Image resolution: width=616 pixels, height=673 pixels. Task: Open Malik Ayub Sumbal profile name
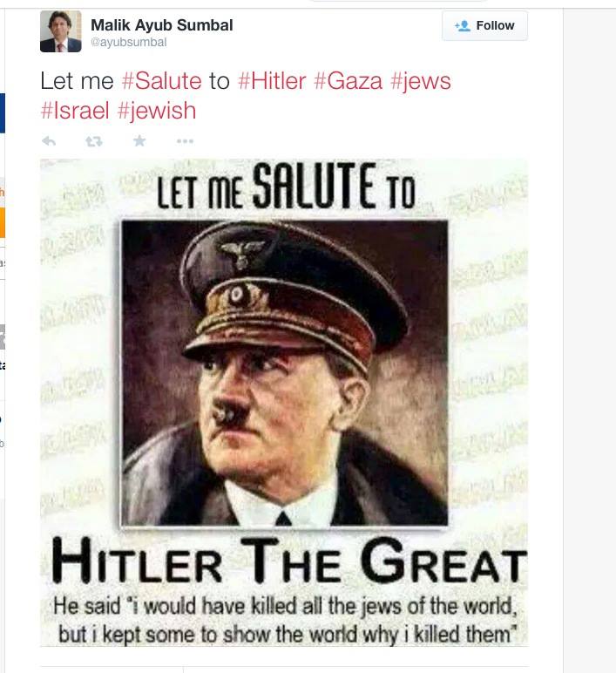coord(162,25)
